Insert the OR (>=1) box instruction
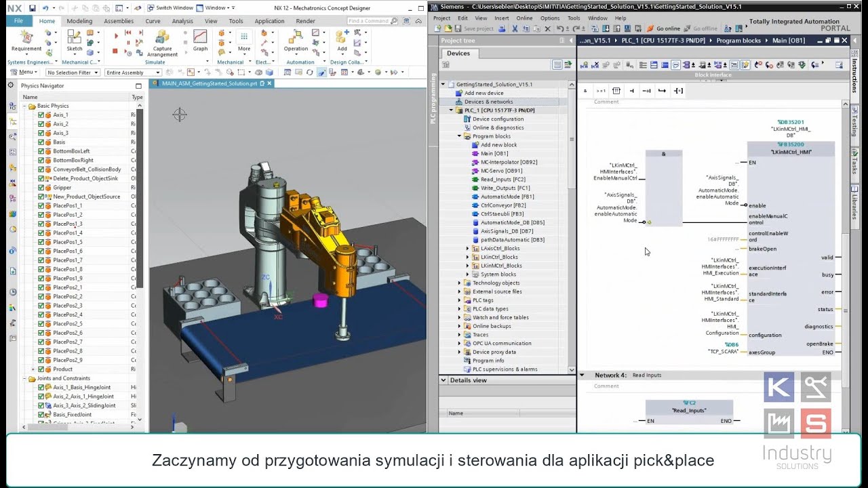Image resolution: width=868 pixels, height=488 pixels. coord(601,90)
